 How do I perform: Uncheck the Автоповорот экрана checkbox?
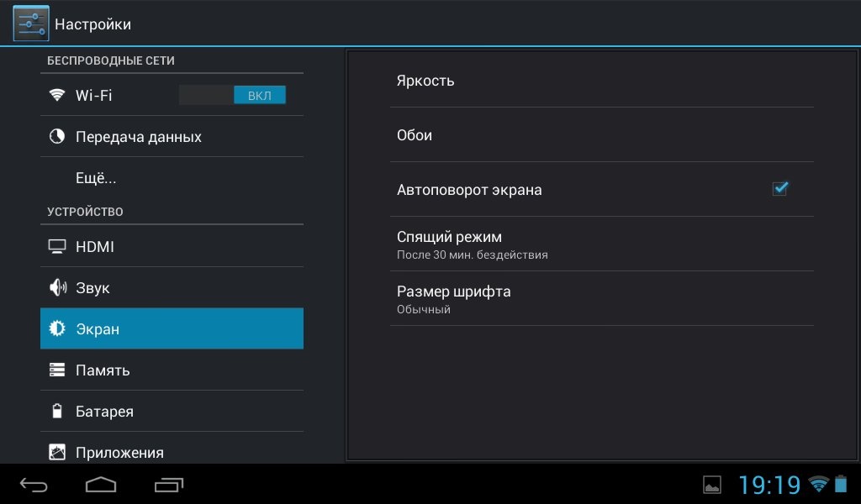(779, 189)
